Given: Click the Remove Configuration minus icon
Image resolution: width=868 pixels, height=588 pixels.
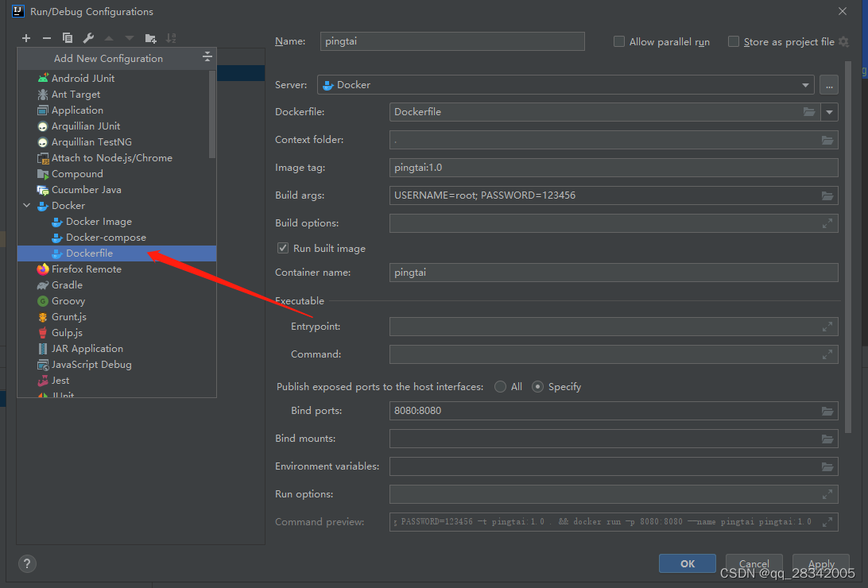Looking at the screenshot, I should click(x=46, y=38).
